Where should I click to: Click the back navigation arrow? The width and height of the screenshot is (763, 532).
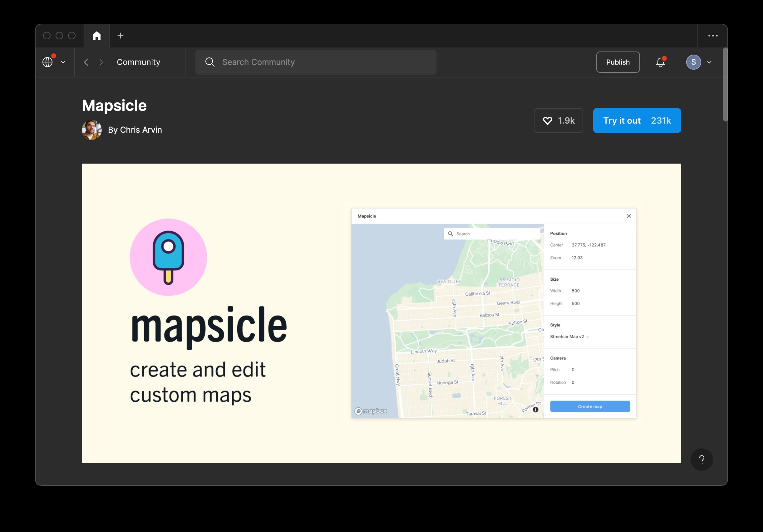[86, 62]
